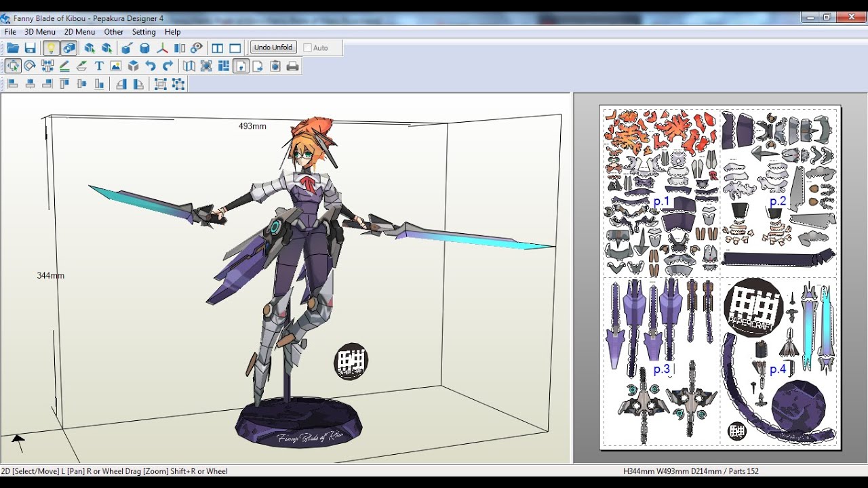
Task: Open the Other menu
Action: pos(114,32)
